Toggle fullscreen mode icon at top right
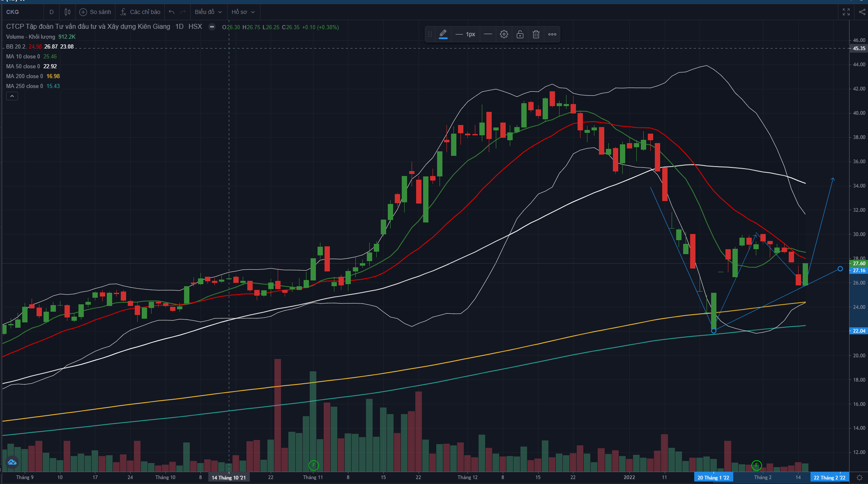This screenshot has height=484, width=868. pos(846,12)
